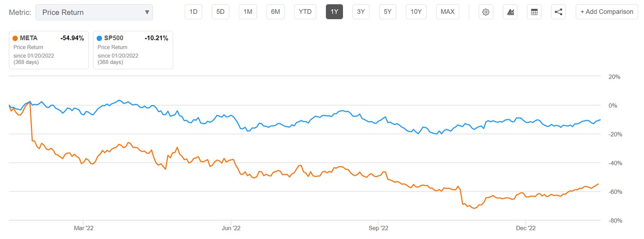This screenshot has width=644, height=239.
Task: Click the share chart icon
Action: point(558,12)
